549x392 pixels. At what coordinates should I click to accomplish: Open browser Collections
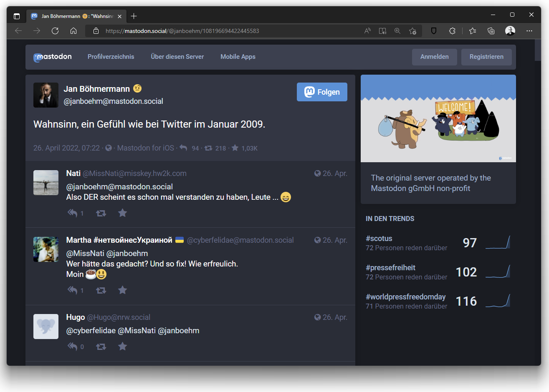tap(491, 31)
